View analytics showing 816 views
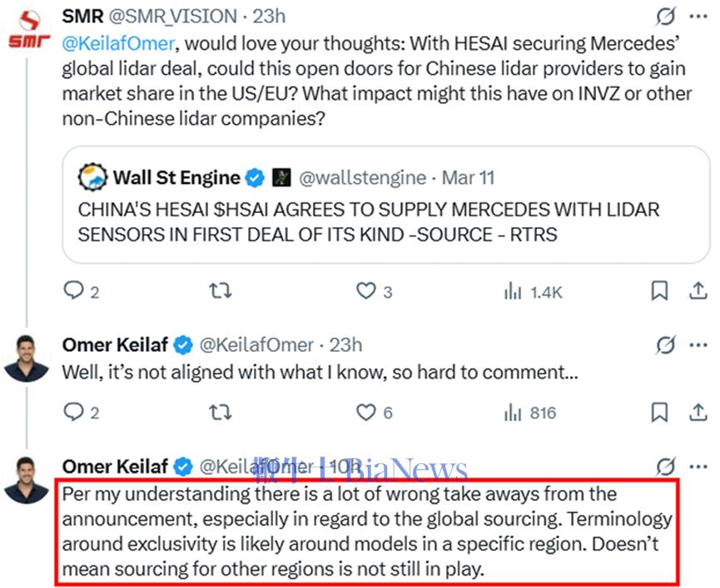720x588 pixels. tap(530, 413)
